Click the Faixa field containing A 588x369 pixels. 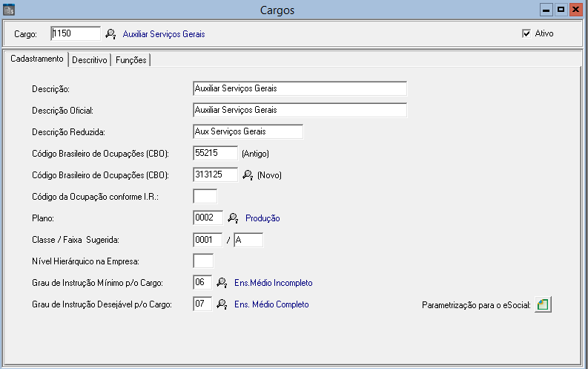tap(248, 240)
